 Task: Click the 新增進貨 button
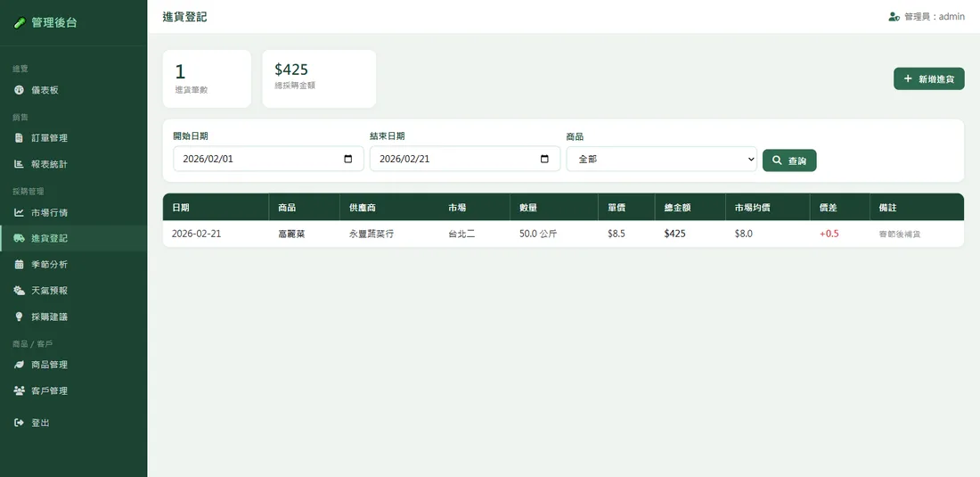(x=928, y=78)
